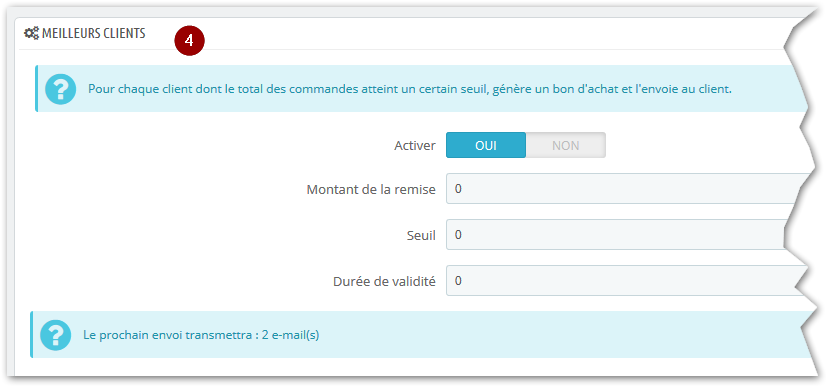Disable the option with the NON button
Viewport: 829px width, 387px height.
point(566,145)
